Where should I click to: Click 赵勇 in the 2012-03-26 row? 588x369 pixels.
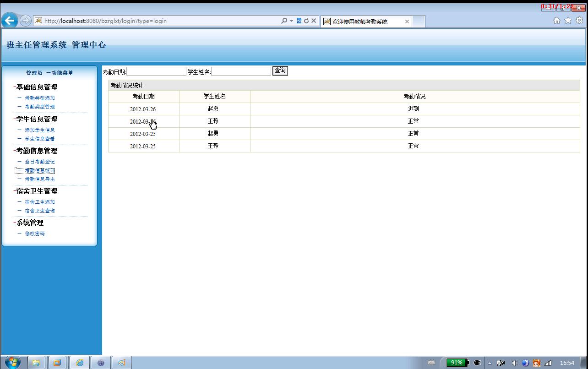point(213,109)
